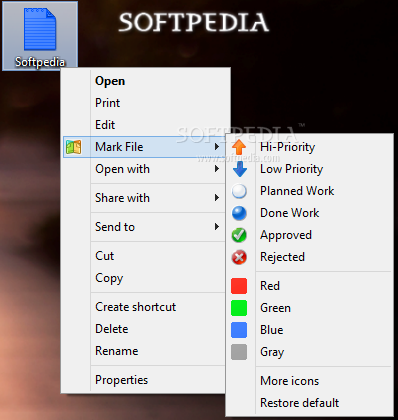Click the Rejected label in submenu
This screenshot has height=420, width=398.
[282, 257]
